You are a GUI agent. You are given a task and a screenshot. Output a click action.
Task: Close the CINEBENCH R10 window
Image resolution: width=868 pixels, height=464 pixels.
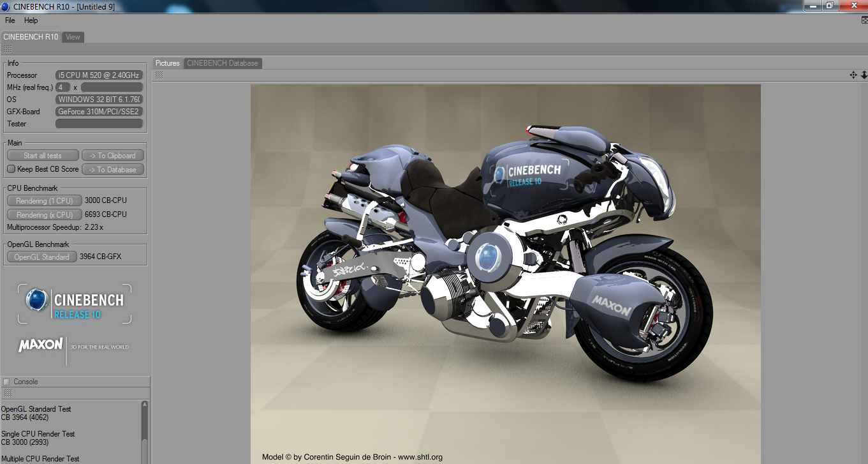[x=853, y=5]
